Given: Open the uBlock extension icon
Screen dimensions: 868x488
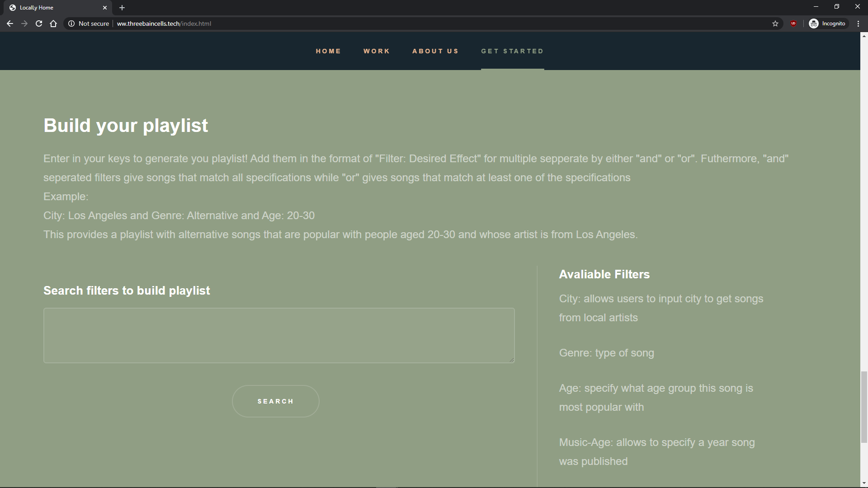Looking at the screenshot, I should pyautogui.click(x=793, y=23).
